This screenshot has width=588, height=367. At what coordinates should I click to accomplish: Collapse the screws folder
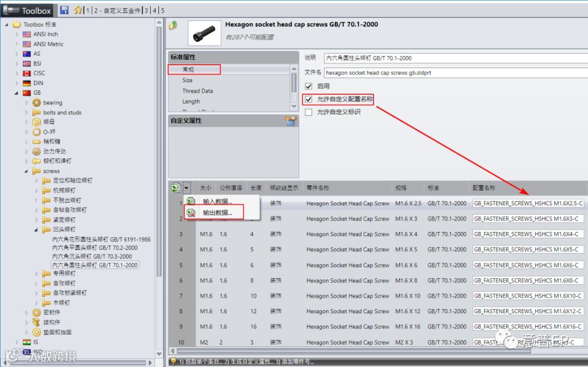[26, 171]
